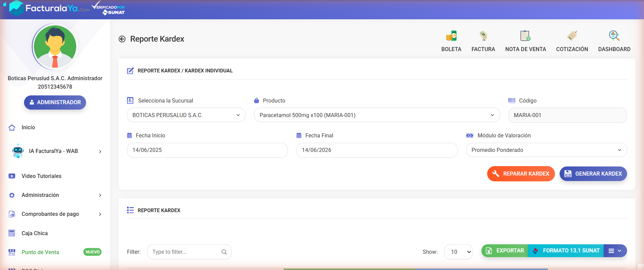Click the EXPORTAR button
This screenshot has height=270, width=644.
[505, 251]
